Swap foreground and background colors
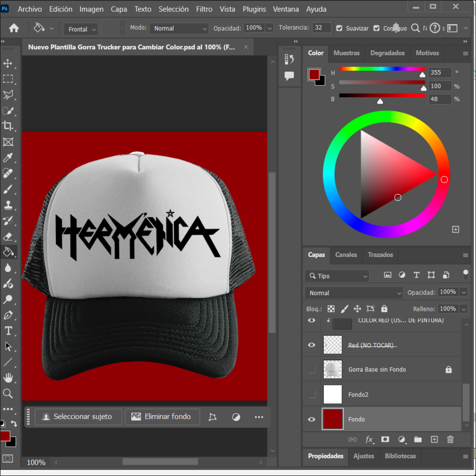The height and width of the screenshot is (476, 476). (x=14, y=424)
